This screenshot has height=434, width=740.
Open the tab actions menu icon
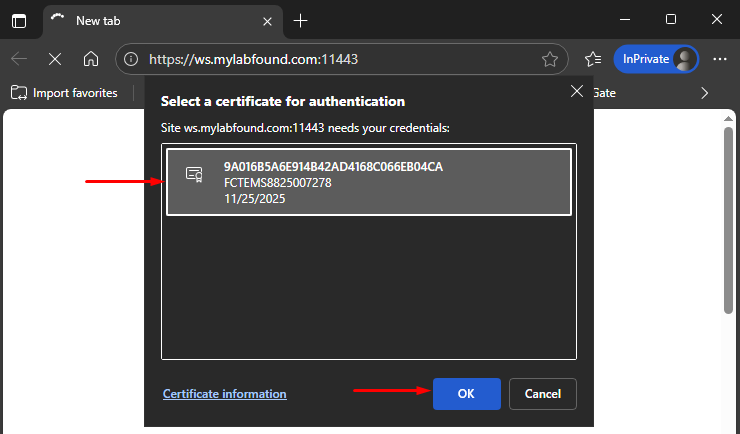[x=19, y=21]
